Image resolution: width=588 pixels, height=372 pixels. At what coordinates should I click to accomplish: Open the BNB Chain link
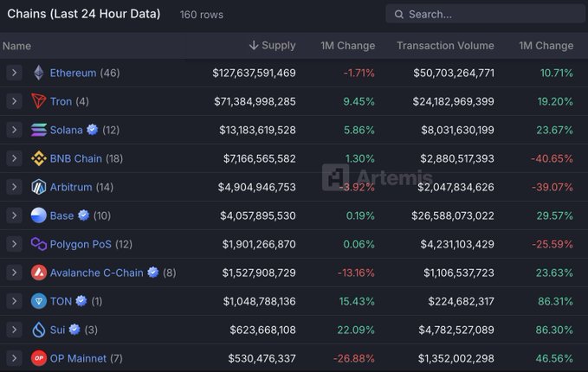coord(75,158)
